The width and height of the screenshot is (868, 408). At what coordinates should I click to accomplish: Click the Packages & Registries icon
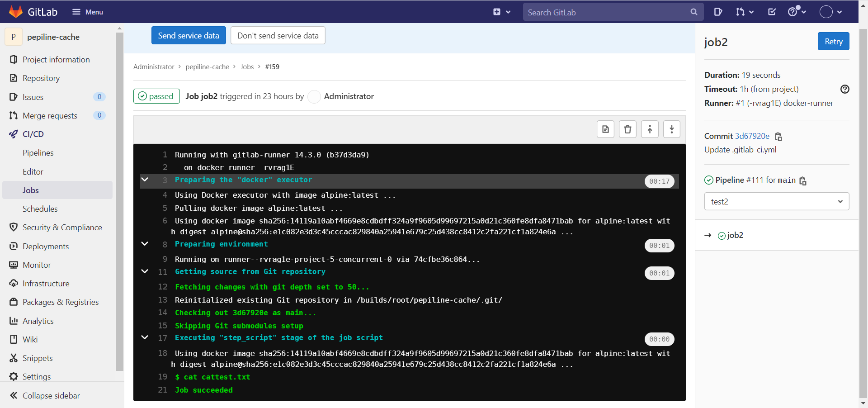coord(14,302)
